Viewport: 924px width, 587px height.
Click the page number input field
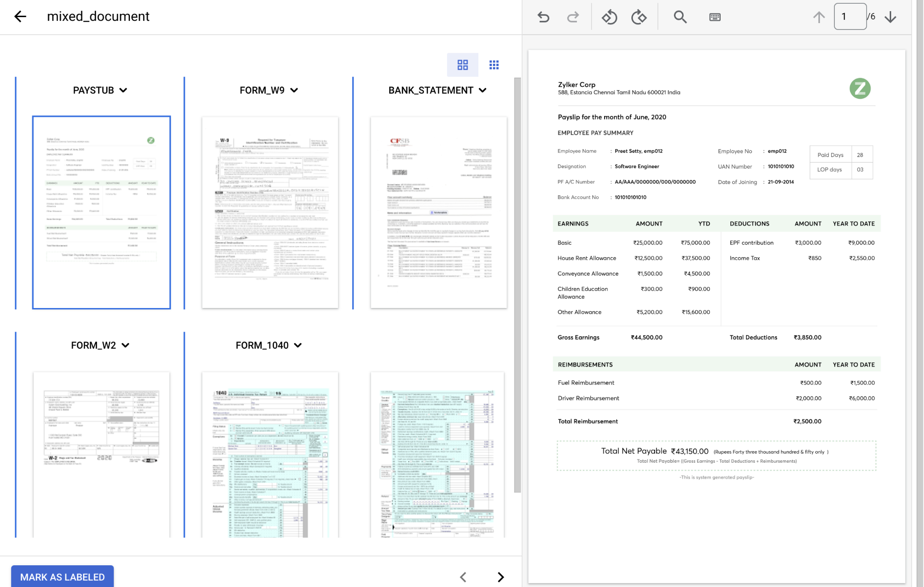coord(850,17)
